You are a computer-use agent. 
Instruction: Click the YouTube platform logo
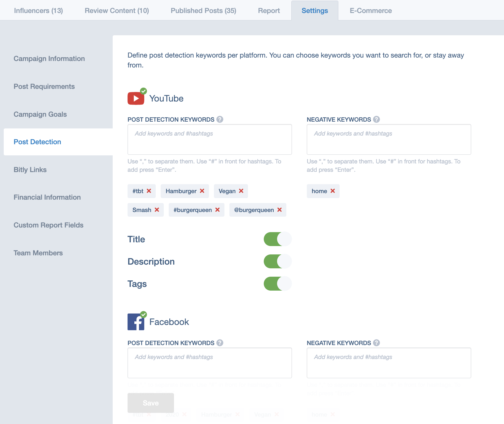[136, 98]
